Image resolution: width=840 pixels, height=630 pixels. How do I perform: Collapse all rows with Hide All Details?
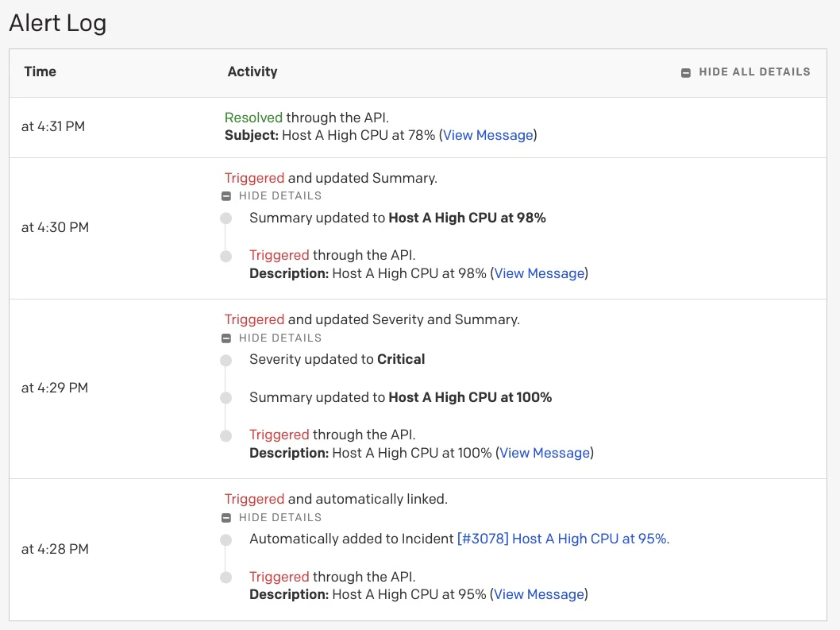tap(746, 72)
